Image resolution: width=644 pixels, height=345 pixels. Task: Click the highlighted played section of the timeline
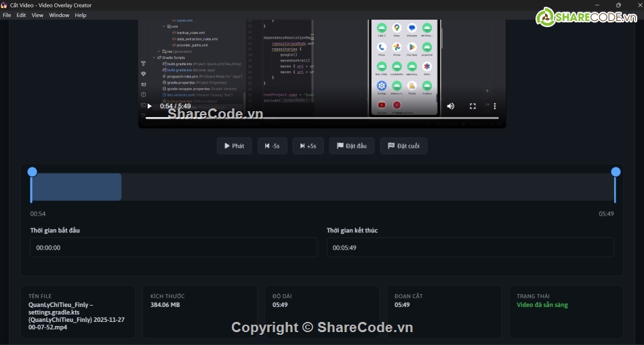click(77, 187)
